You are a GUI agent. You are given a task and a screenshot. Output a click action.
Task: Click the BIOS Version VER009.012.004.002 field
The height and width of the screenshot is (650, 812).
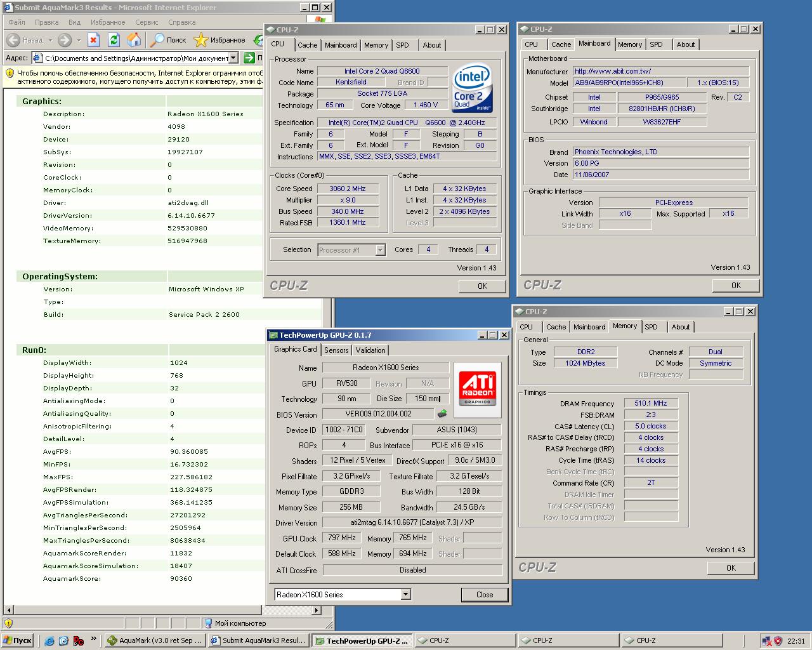point(378,414)
